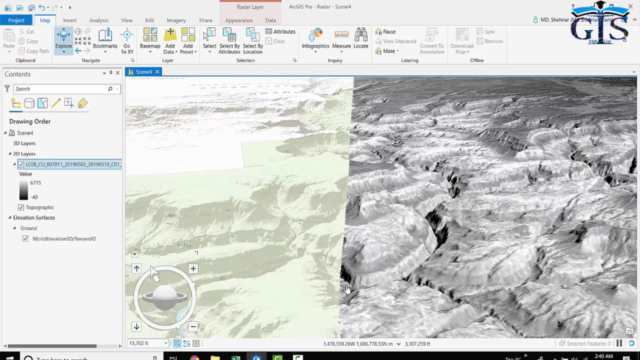Image resolution: width=640 pixels, height=360 pixels.
Task: Click the Add Data icon
Action: point(170,35)
